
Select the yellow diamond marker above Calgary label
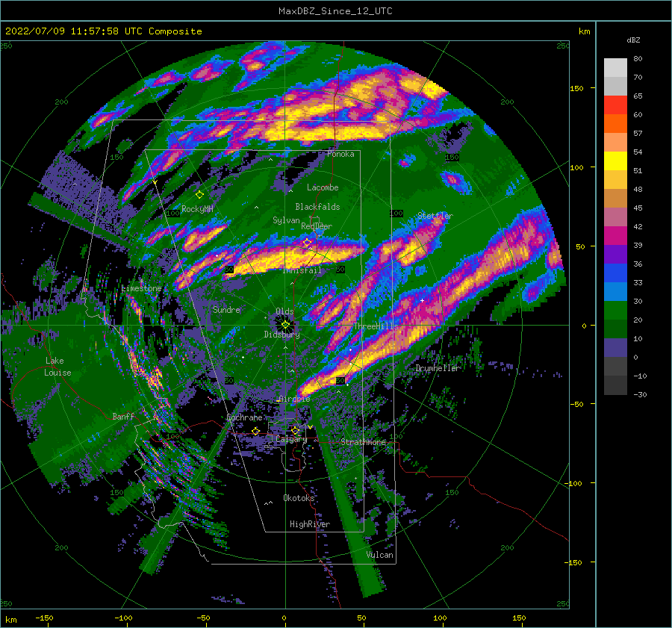coord(295,430)
